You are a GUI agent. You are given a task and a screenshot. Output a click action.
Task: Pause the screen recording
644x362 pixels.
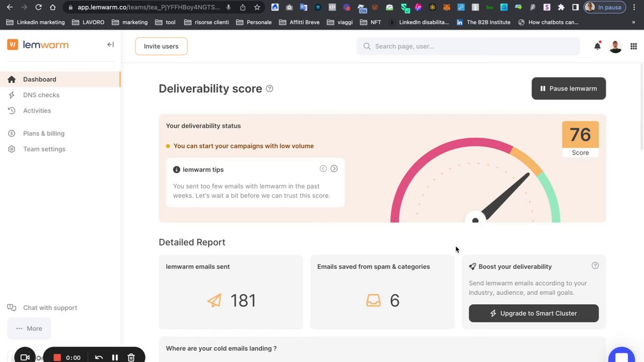(x=115, y=357)
